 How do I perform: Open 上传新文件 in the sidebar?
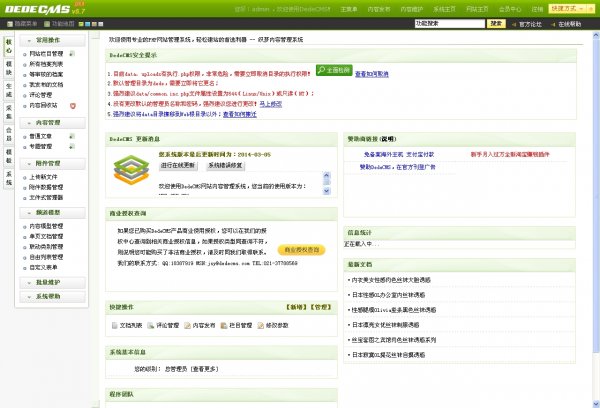point(43,177)
